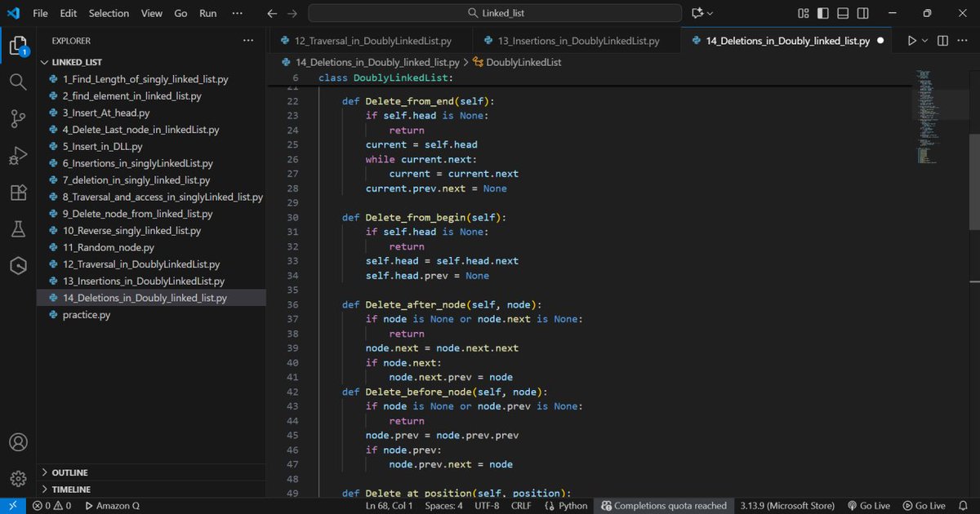
Task: Open the Testing flask view
Action: click(18, 229)
